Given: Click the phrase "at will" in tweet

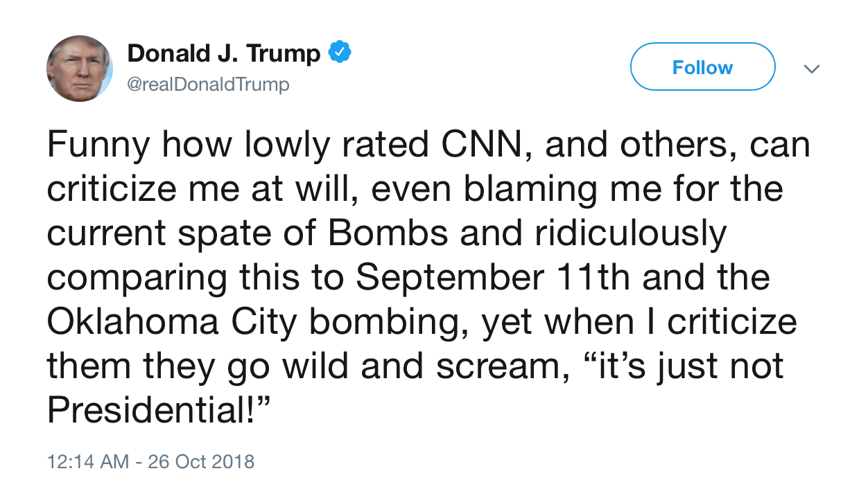Looking at the screenshot, I should coord(312,190).
